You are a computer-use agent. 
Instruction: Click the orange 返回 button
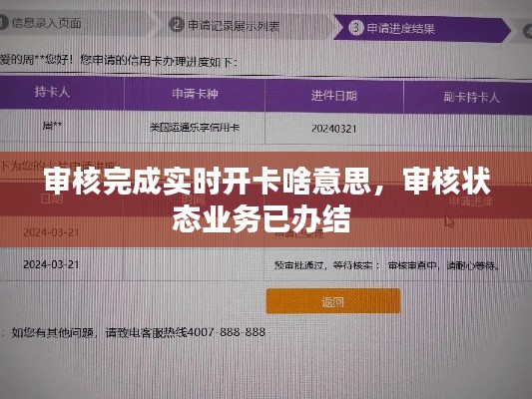click(x=332, y=301)
